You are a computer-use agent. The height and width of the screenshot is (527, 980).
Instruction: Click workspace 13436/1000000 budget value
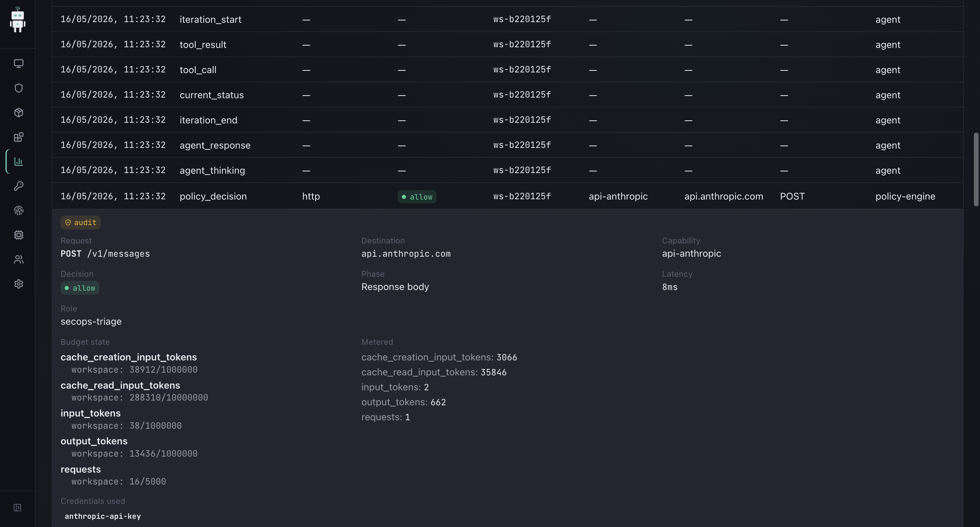134,453
